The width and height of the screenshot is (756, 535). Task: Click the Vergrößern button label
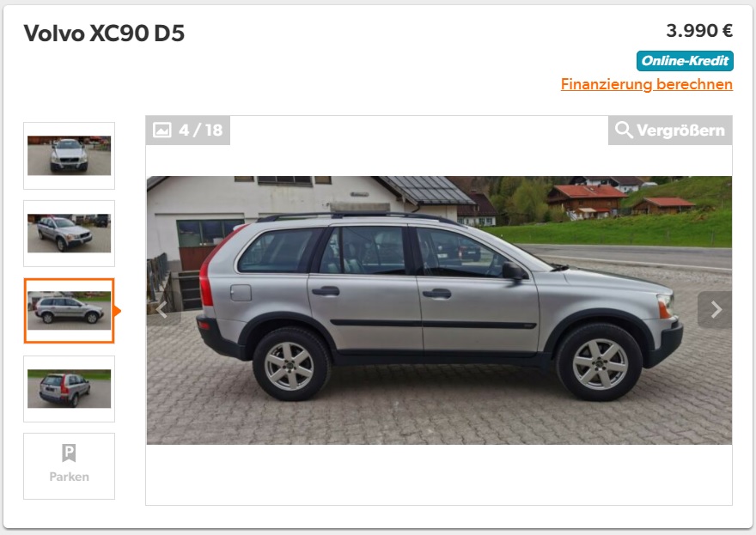pyautogui.click(x=680, y=131)
